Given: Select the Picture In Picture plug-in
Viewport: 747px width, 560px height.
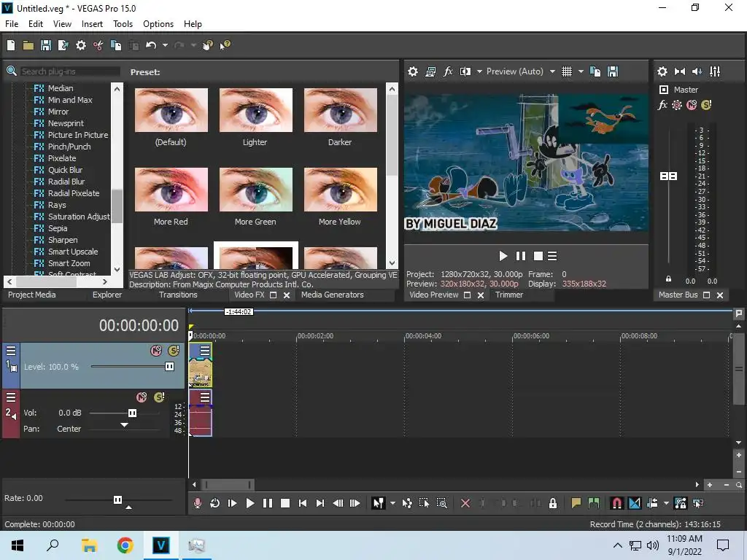Looking at the screenshot, I should [78, 135].
